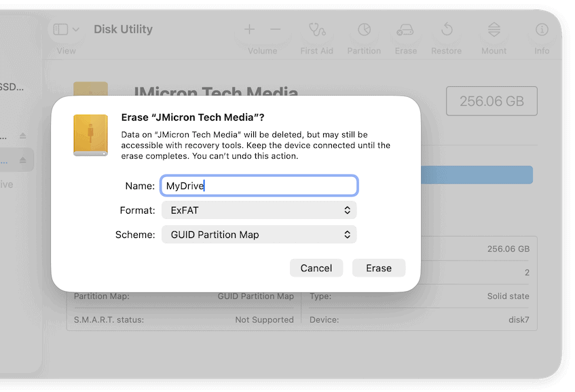Click the Erase "JMicron Tech Media"? heading
Image resolution: width=575 pixels, height=392 pixels.
(193, 117)
